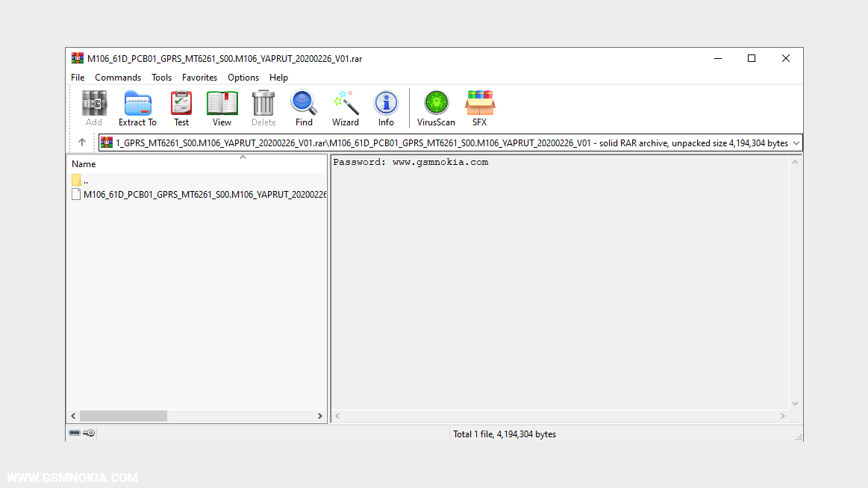
Task: Click the file list scroll right arrow
Action: tap(320, 416)
